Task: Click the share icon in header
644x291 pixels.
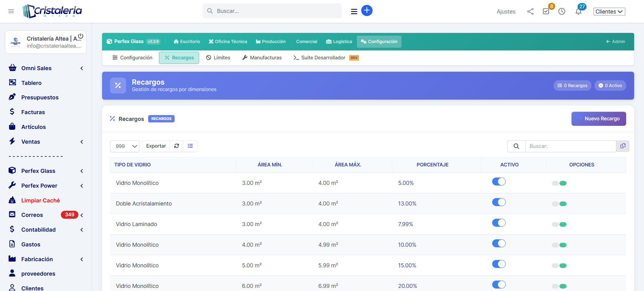Action: (530, 11)
